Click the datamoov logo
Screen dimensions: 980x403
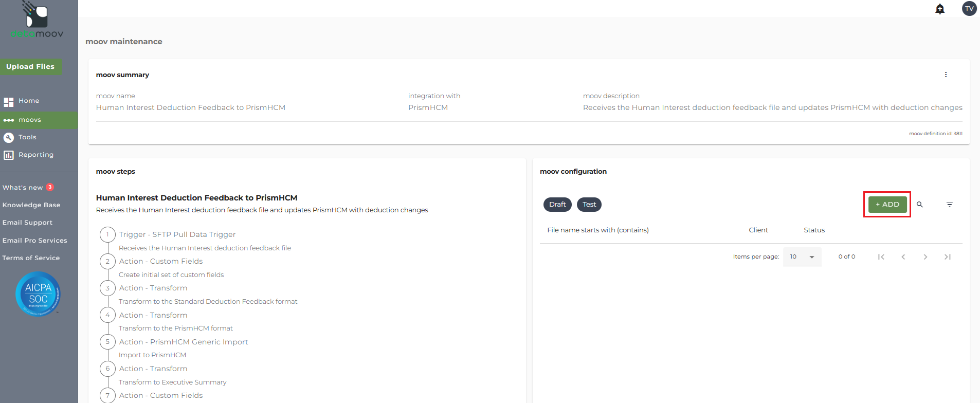coord(37,20)
